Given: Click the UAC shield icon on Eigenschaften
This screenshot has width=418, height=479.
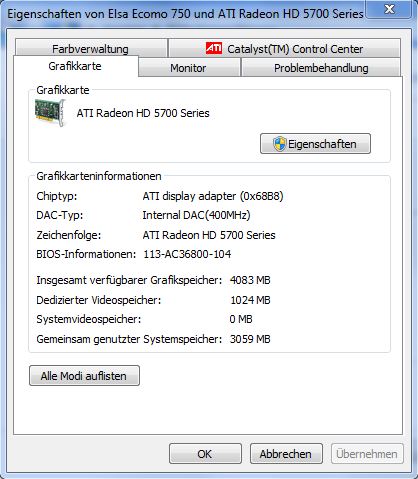Looking at the screenshot, I should 279,144.
